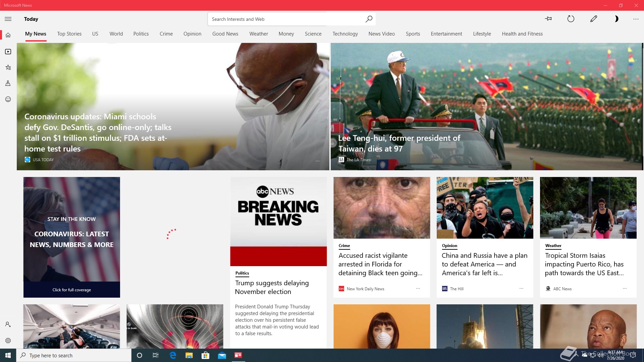Switch to the Top Stories tab
This screenshot has width=644, height=362.
tap(69, 34)
